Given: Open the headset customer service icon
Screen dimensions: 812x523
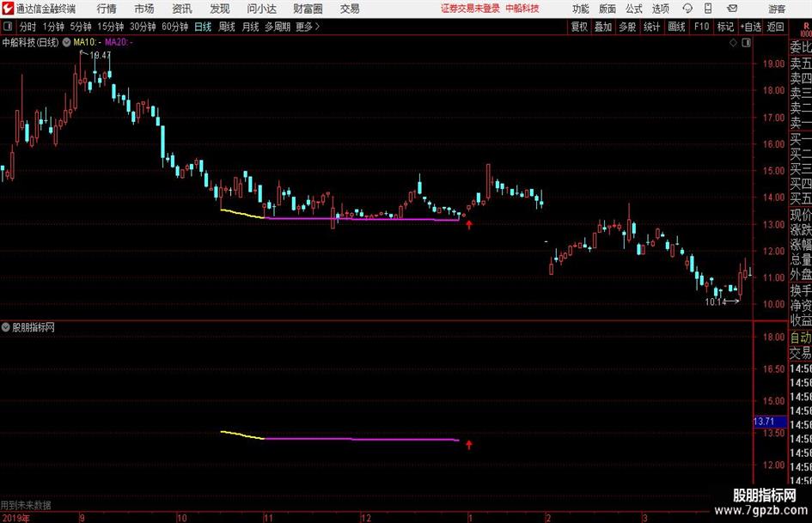Looking at the screenshot, I should point(687,9).
